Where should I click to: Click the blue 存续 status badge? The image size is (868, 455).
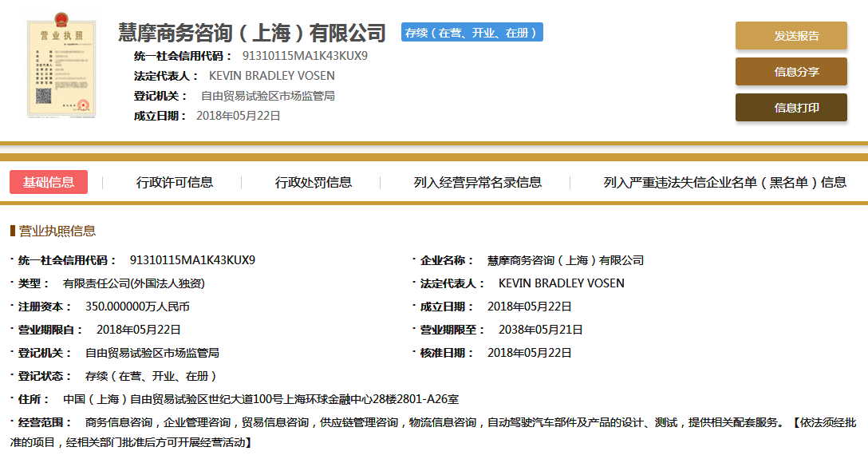[x=471, y=33]
